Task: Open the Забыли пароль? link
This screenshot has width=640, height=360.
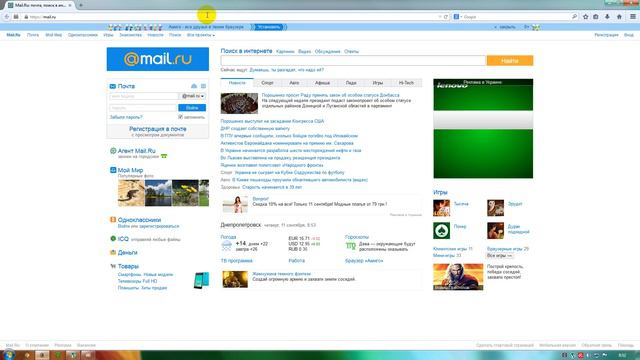Action: (x=126, y=117)
